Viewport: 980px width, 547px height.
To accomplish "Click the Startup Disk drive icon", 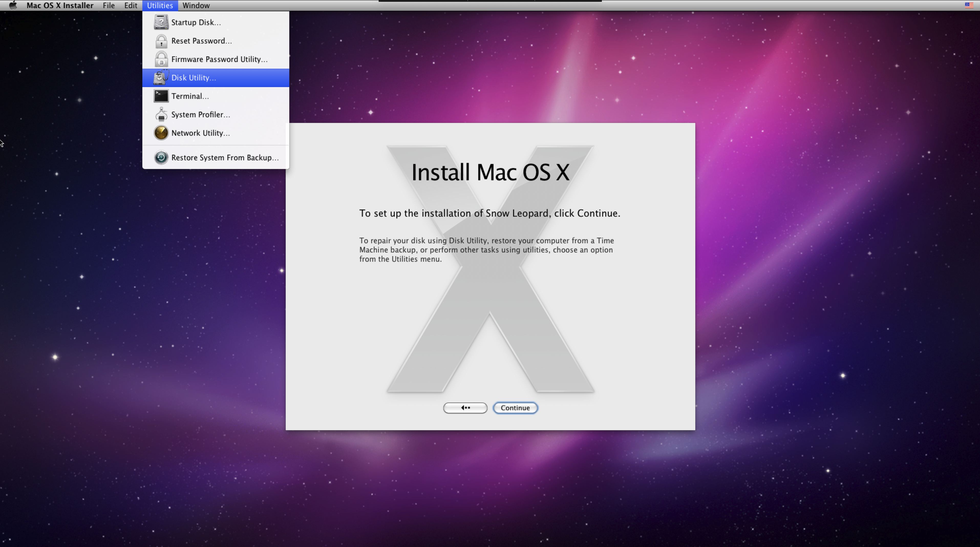I will (x=161, y=22).
